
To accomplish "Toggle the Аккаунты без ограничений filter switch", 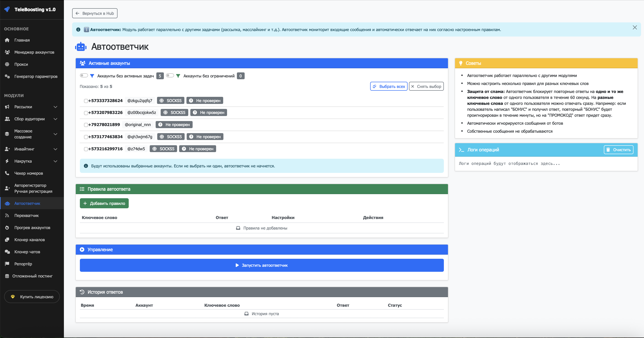I will pyautogui.click(x=170, y=76).
